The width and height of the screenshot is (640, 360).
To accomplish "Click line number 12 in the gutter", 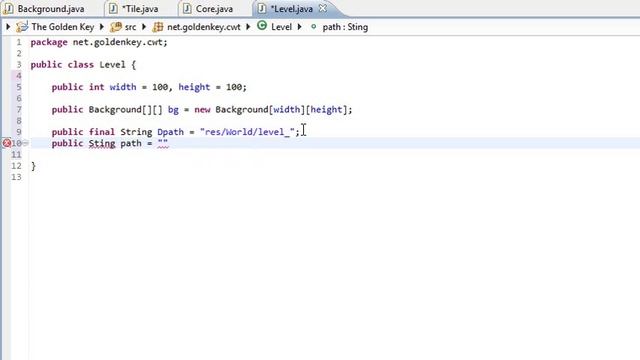I will coord(16,166).
